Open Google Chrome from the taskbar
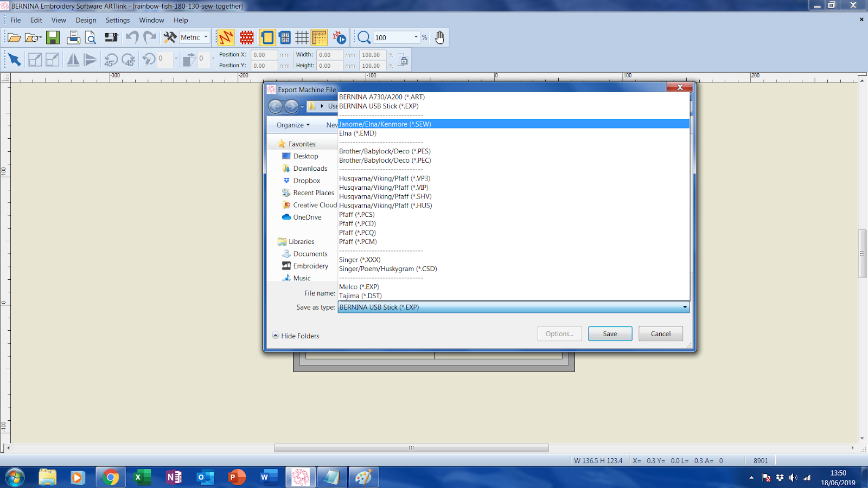Screen dimensions: 868x488 click(110, 477)
